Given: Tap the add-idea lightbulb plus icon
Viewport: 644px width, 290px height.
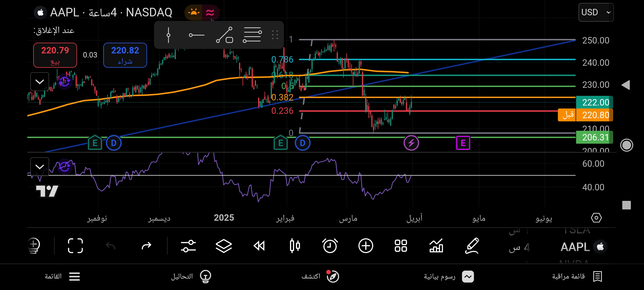Looking at the screenshot, I should point(34,246).
